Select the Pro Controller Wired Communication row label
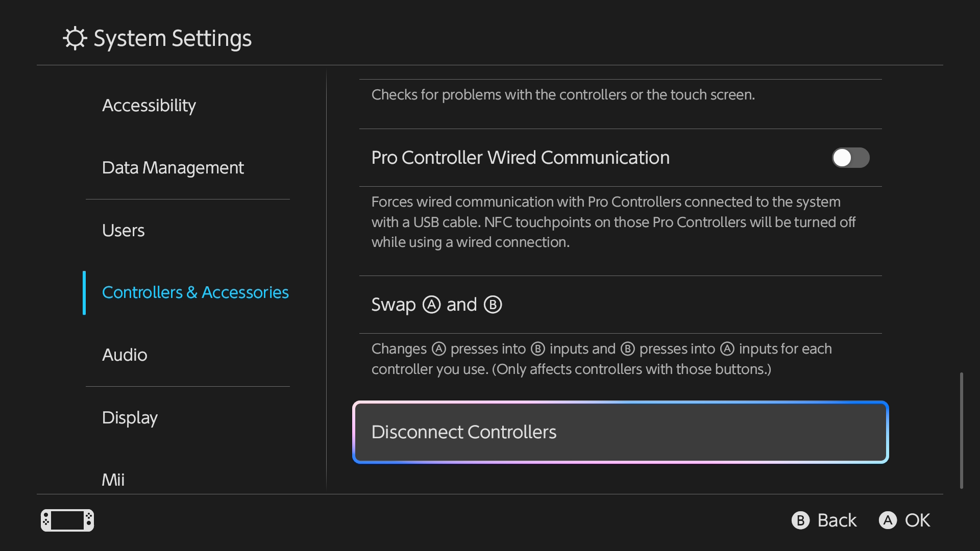This screenshot has height=551, width=980. click(520, 158)
